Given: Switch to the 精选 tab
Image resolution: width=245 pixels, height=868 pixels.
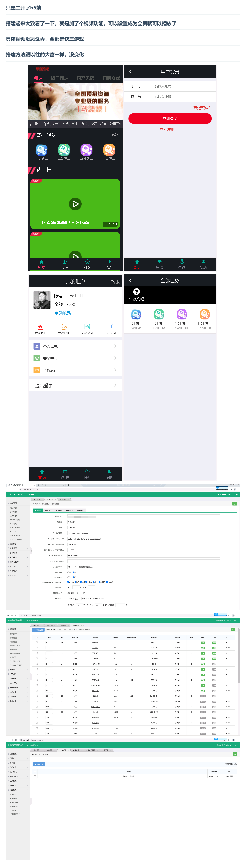Looking at the screenshot, I should (38, 78).
